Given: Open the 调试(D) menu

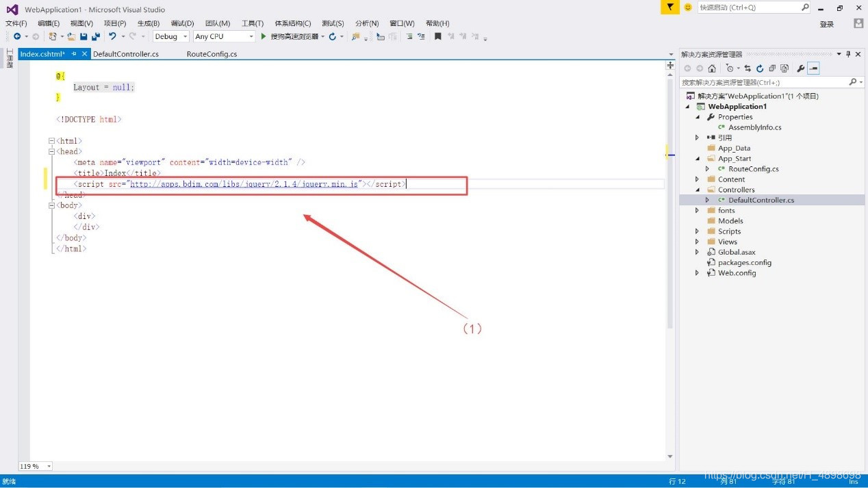Looking at the screenshot, I should (182, 23).
